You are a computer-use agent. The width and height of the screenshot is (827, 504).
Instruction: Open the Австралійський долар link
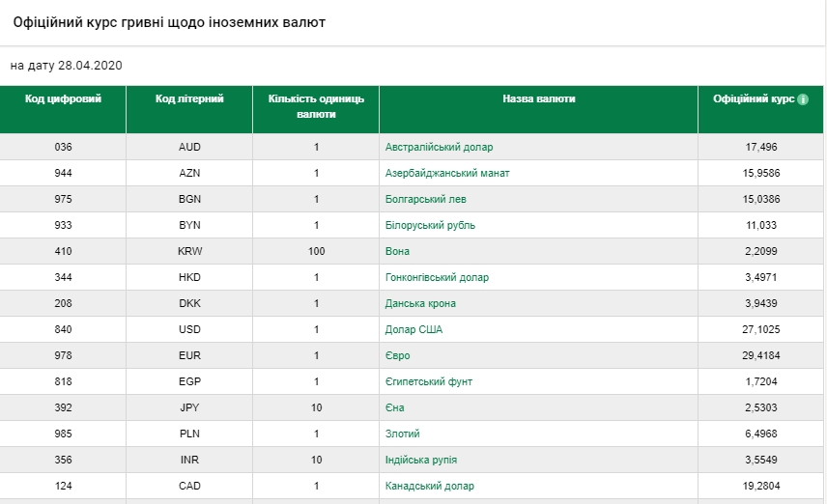[x=439, y=147]
